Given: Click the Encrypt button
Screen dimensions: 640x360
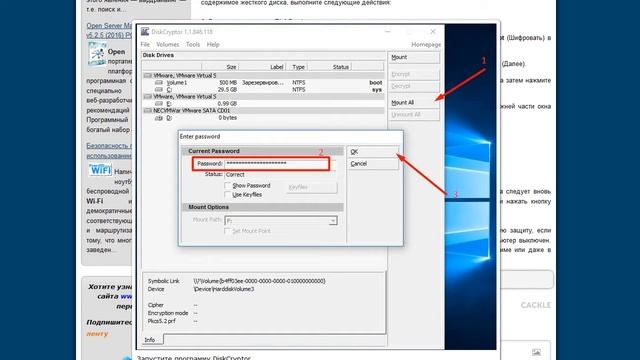Looking at the screenshot, I should point(414,74).
